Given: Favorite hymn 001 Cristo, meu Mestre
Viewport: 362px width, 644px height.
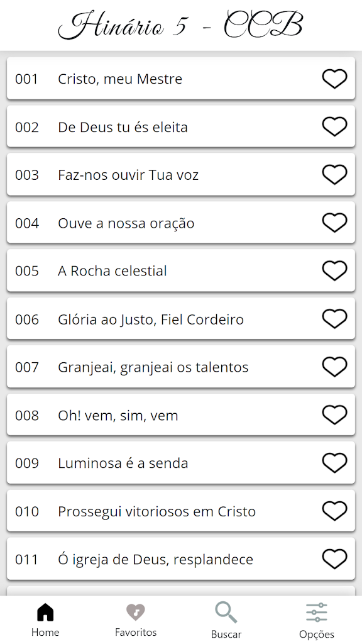Looking at the screenshot, I should click(x=334, y=79).
